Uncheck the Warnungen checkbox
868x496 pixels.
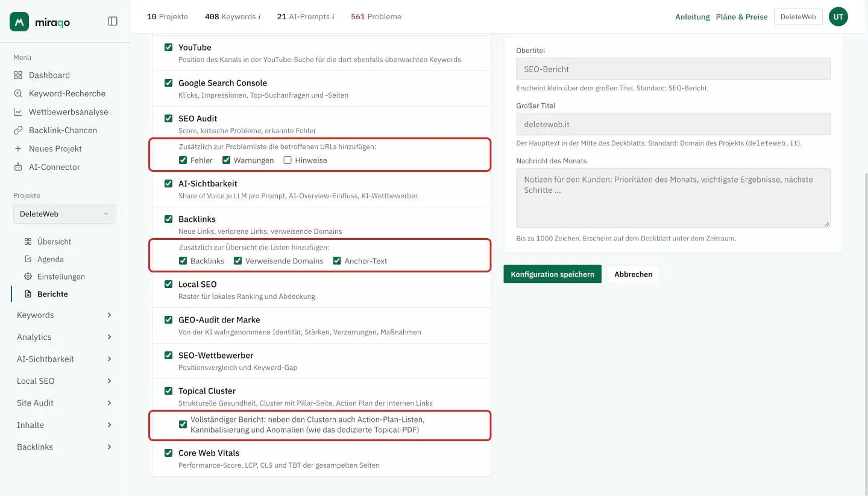pos(227,160)
